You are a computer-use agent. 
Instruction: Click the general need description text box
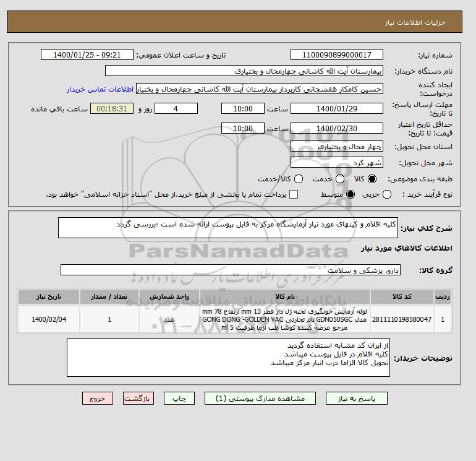[x=228, y=228]
